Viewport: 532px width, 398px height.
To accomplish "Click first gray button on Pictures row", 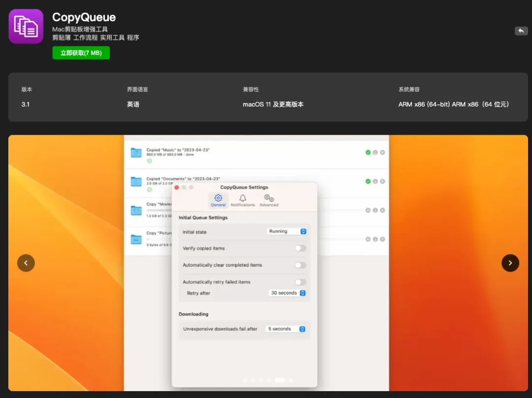I will [x=368, y=239].
